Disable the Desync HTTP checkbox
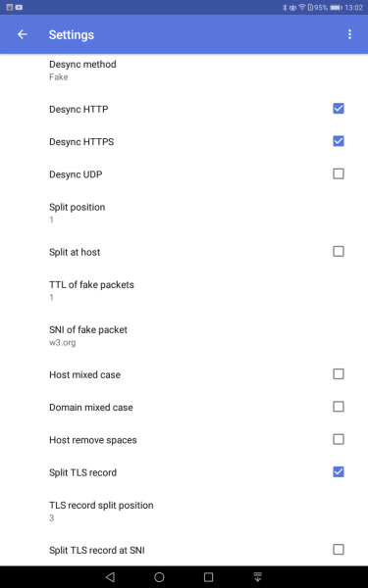368x588 pixels. coord(339,109)
